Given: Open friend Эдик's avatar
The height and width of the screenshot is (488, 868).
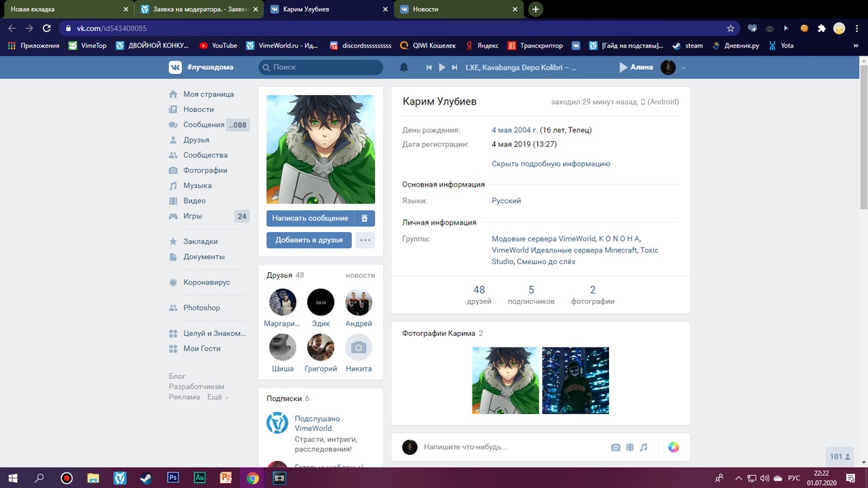Looking at the screenshot, I should (321, 302).
